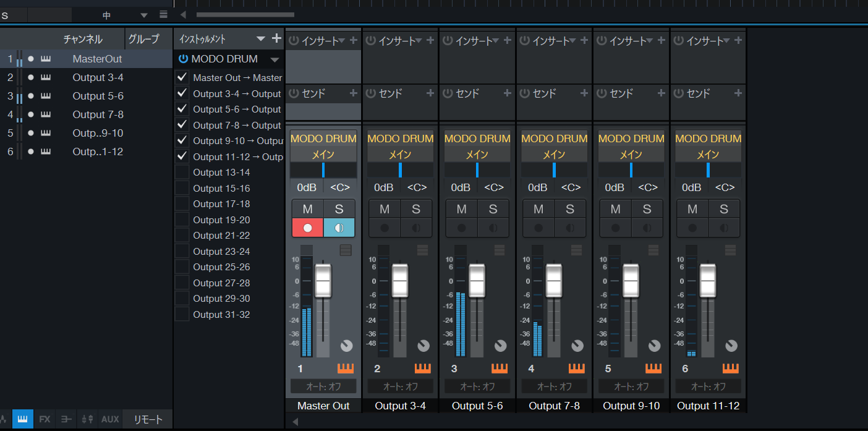Click the add instrument plus icon
This screenshot has height=431, width=868.
[276, 39]
